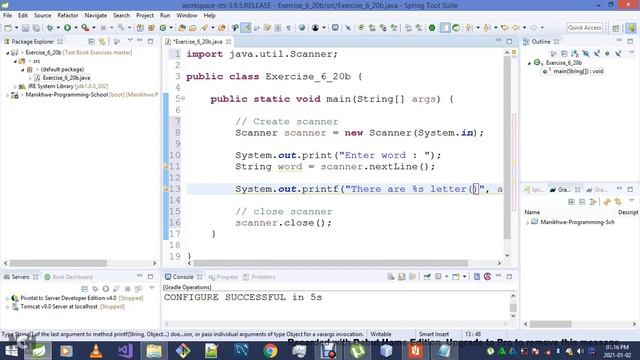Collapse the Exercise_6_20b project node
Screen dimensions: 640x360
point(7,53)
